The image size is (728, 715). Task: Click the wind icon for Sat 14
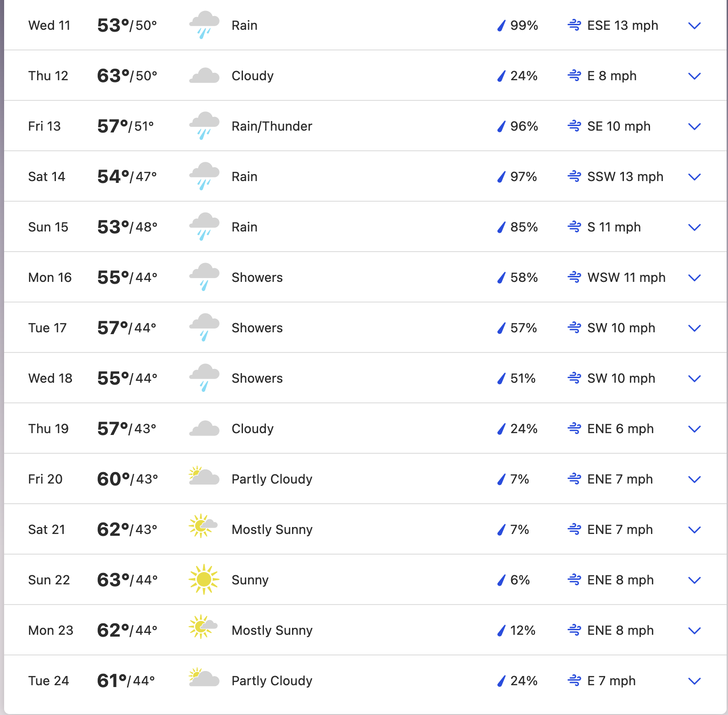[x=574, y=176]
